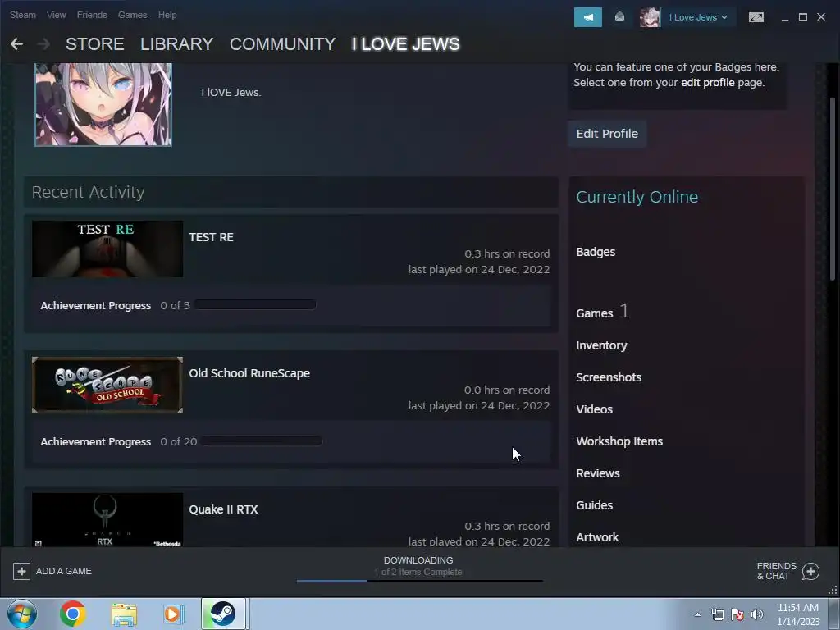
Task: Launch Google Chrome from taskbar
Action: (x=73, y=614)
